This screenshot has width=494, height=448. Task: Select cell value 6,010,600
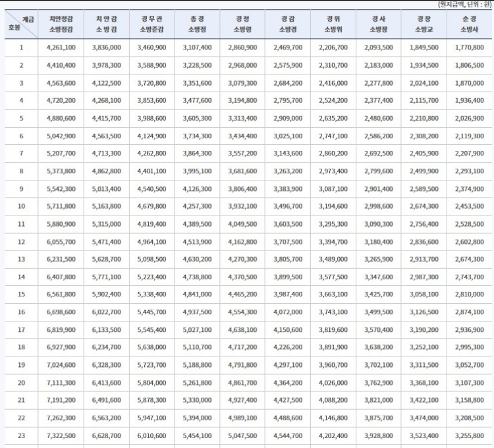point(152,436)
